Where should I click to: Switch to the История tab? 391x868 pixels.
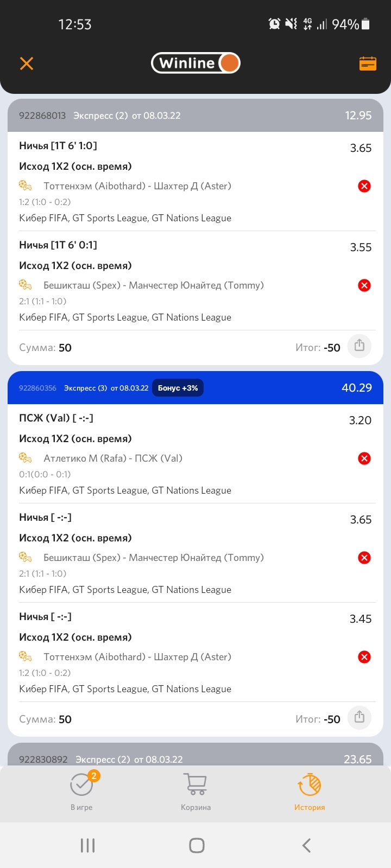tap(310, 792)
